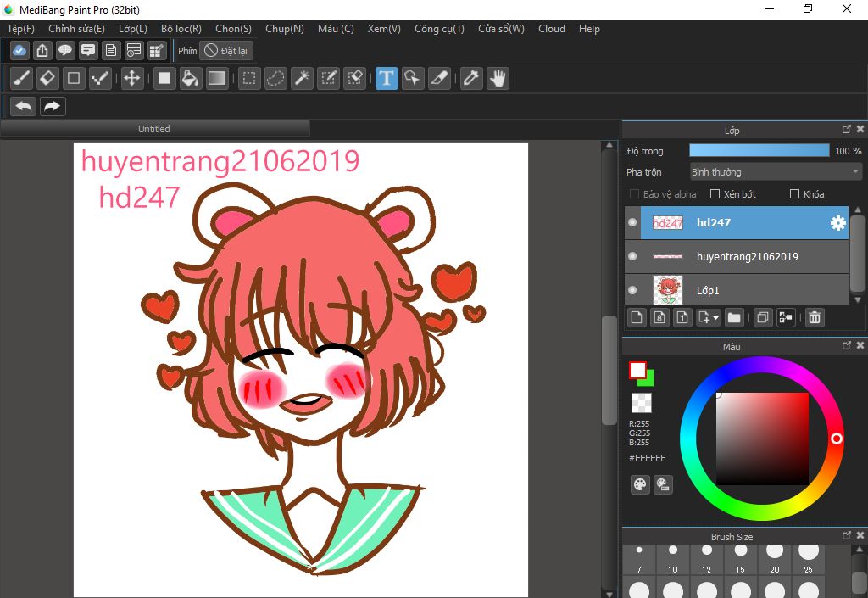868x598 pixels.
Task: Select the Eyedropper tool
Action: (x=470, y=79)
